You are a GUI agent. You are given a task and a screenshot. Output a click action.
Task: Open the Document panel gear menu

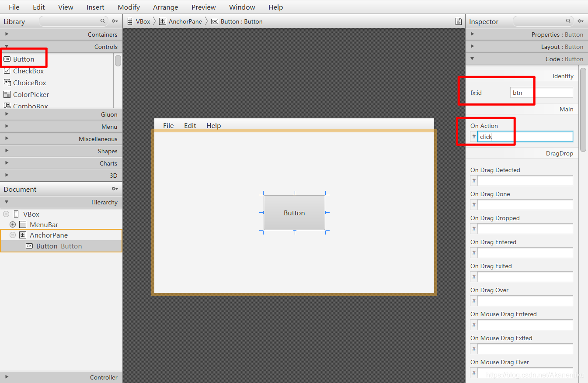(x=115, y=189)
